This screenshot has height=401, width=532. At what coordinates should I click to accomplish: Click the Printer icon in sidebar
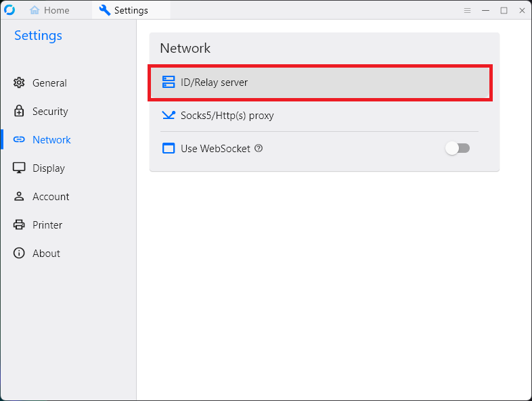pos(19,225)
